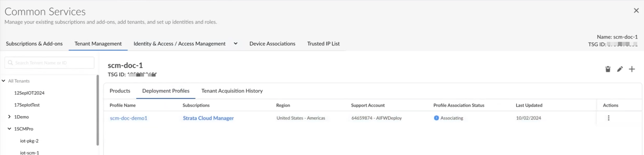Click the search magnifier icon
Image resolution: width=644 pixels, height=155 pixels.
pos(10,63)
